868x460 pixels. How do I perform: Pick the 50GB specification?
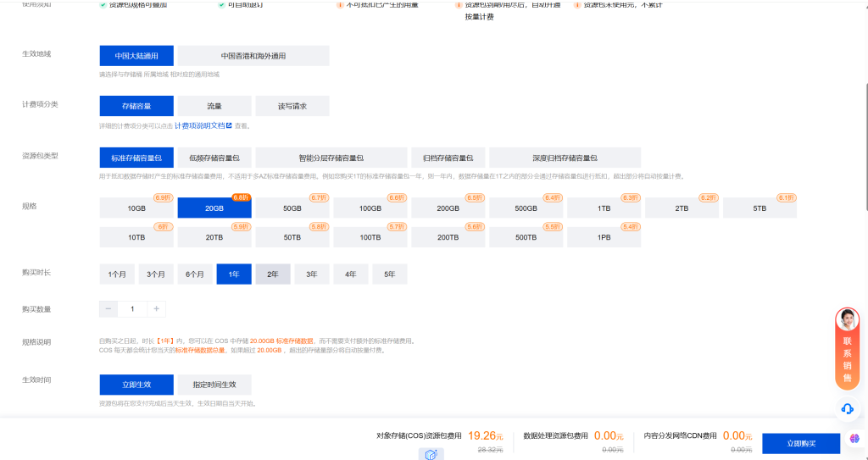click(292, 208)
